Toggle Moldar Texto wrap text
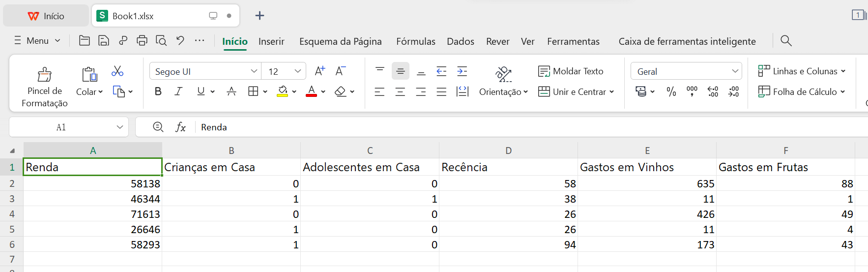 coord(571,71)
